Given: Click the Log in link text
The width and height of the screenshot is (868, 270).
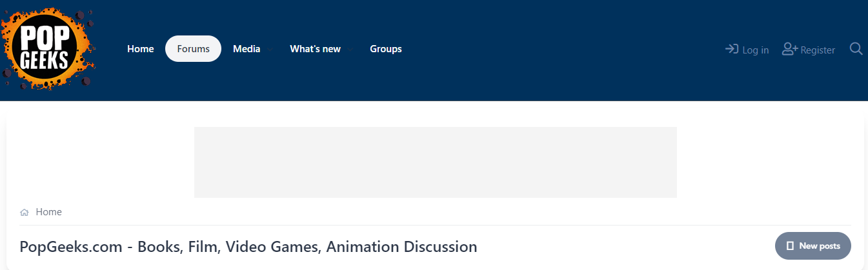Looking at the screenshot, I should point(756,50).
